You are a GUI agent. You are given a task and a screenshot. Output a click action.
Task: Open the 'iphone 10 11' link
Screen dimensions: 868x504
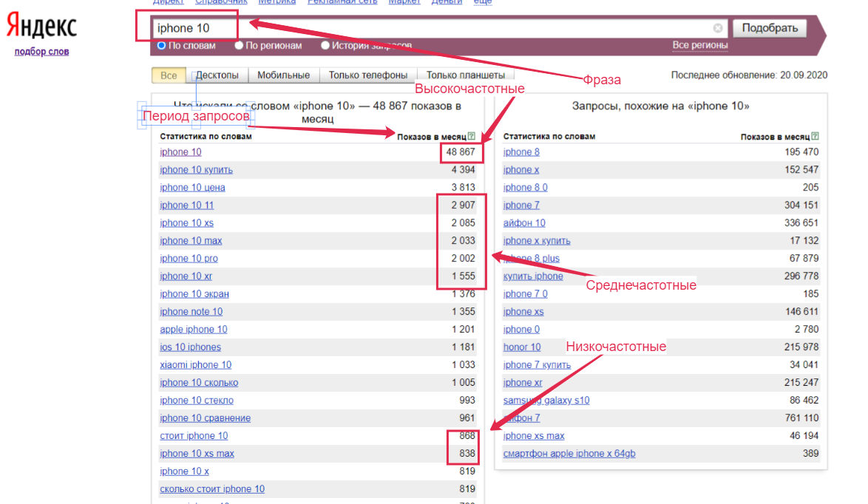point(186,205)
